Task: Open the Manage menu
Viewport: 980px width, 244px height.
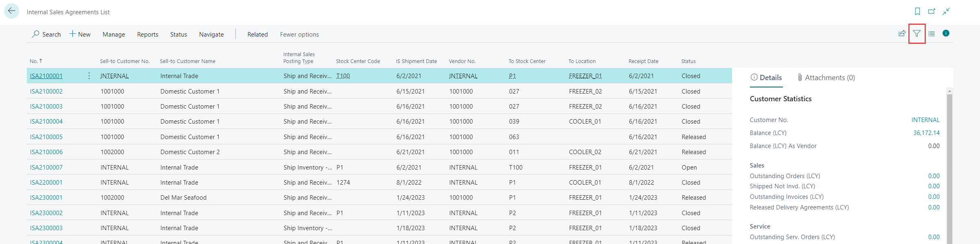Action: [114, 35]
